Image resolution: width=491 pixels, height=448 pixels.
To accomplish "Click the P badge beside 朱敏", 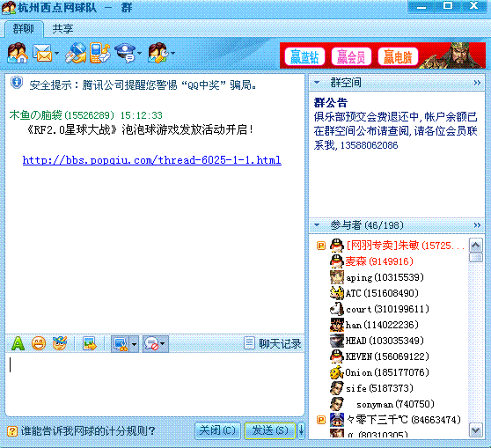I will [x=321, y=246].
